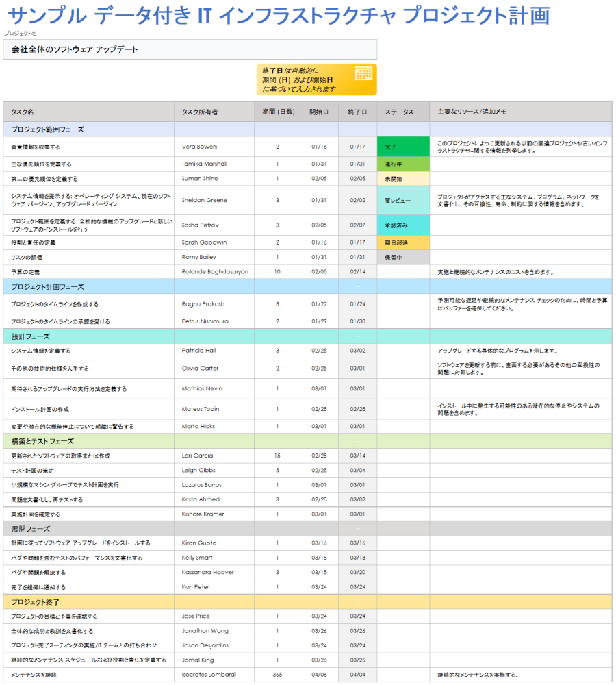Click the calendar icon in yellow note
Screen dimensions: 616x685
[363, 73]
